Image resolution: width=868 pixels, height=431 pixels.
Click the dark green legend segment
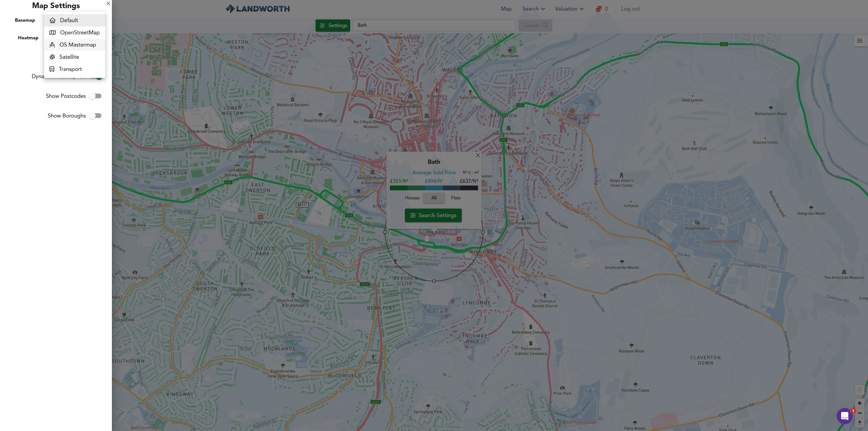pyautogui.click(x=399, y=188)
